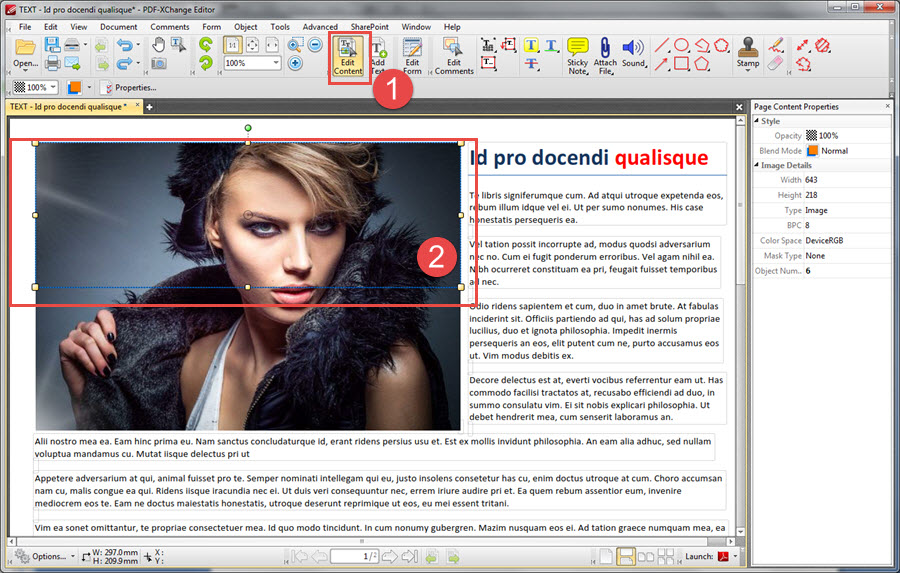
Task: Toggle Actual Size 1:1 view
Action: (232, 45)
